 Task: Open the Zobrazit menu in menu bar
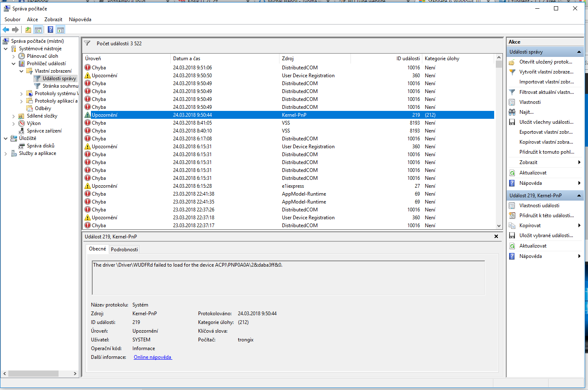pos(53,20)
